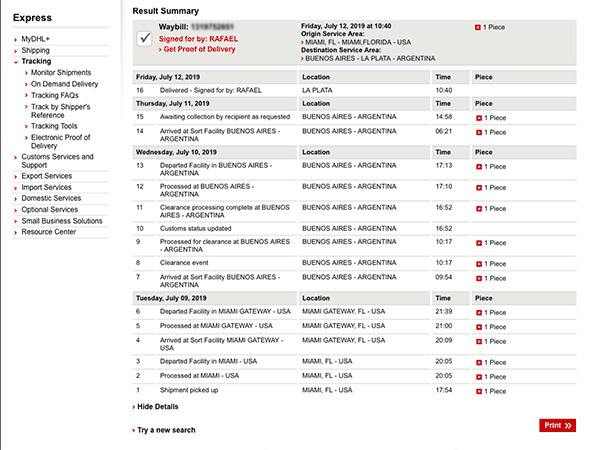Open Track by Shipper's Reference
The image size is (600, 450).
pyautogui.click(x=60, y=111)
